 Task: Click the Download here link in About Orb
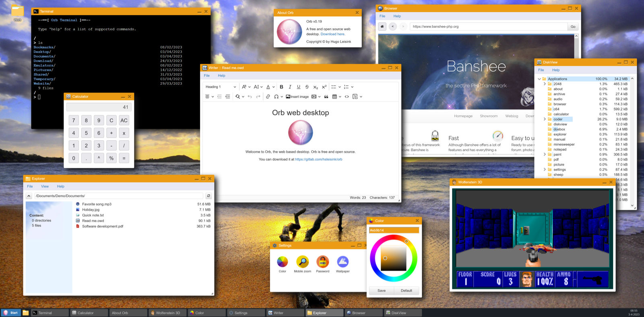coord(332,34)
